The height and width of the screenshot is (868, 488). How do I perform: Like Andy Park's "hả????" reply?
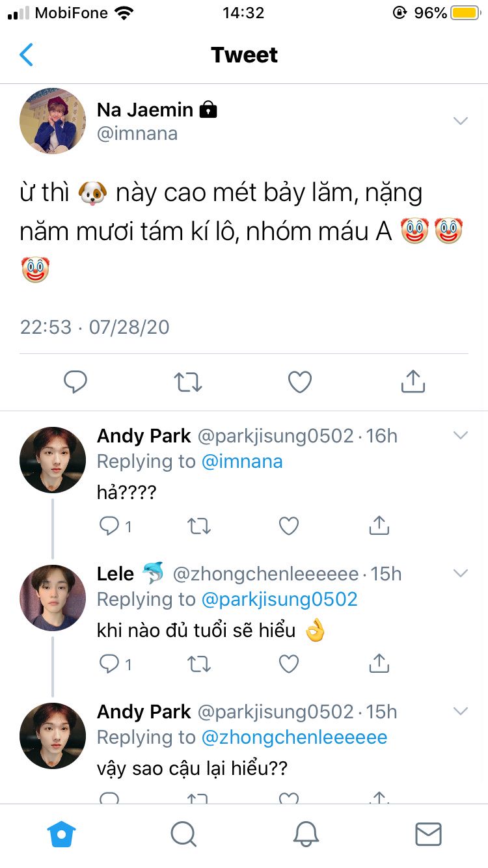click(x=288, y=526)
